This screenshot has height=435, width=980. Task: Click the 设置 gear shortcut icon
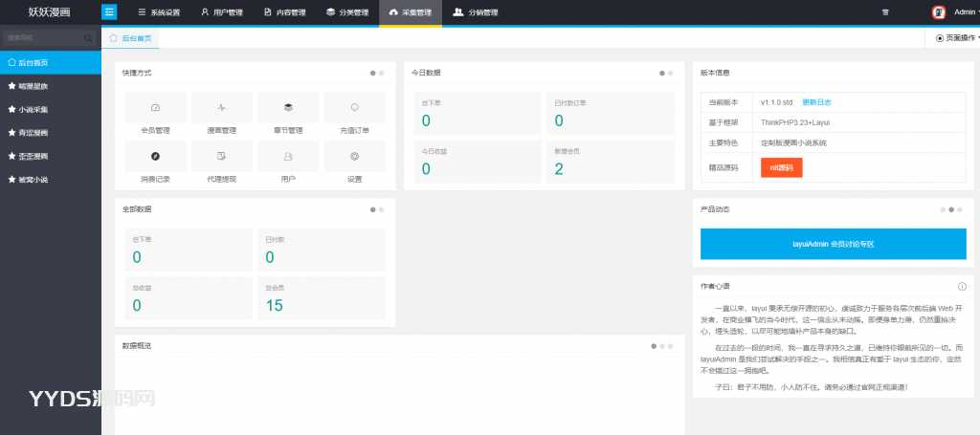click(x=354, y=156)
